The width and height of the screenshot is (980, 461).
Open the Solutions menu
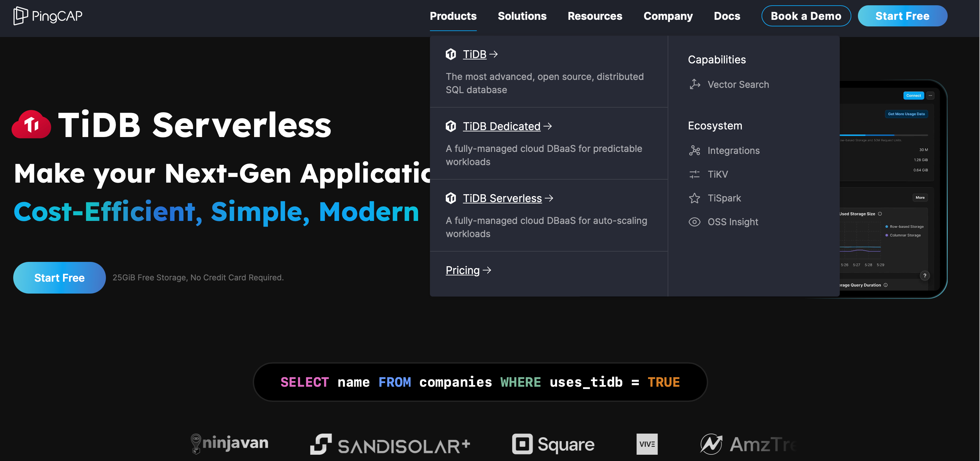(522, 16)
